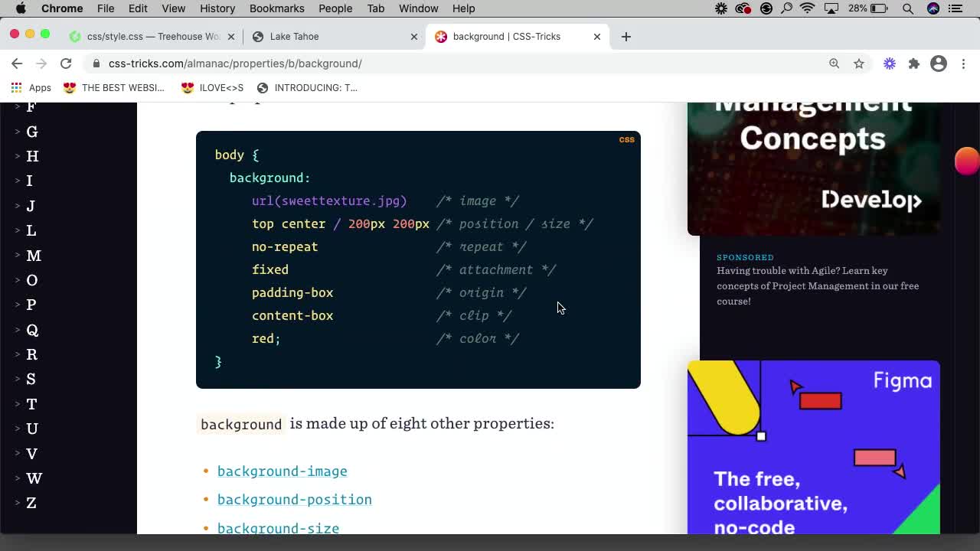Open the Apps shortcut on the bookmarks bar
The image size is (980, 551).
(x=31, y=87)
